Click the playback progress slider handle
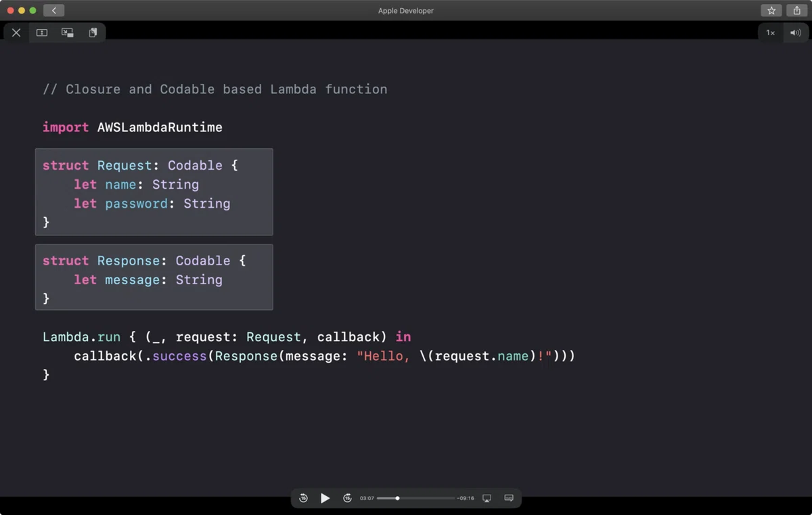812x515 pixels. coord(397,498)
